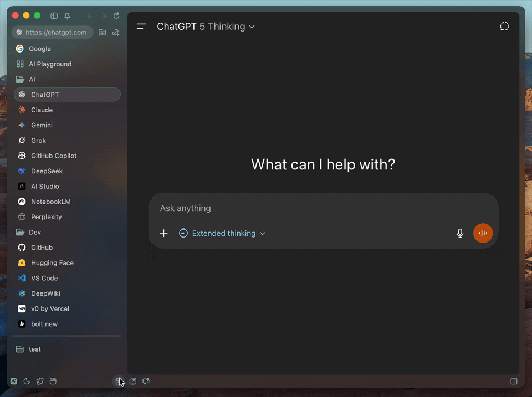This screenshot has width=532, height=397.
Task: Open the GitHub sidebar entry
Action: [x=67, y=248]
